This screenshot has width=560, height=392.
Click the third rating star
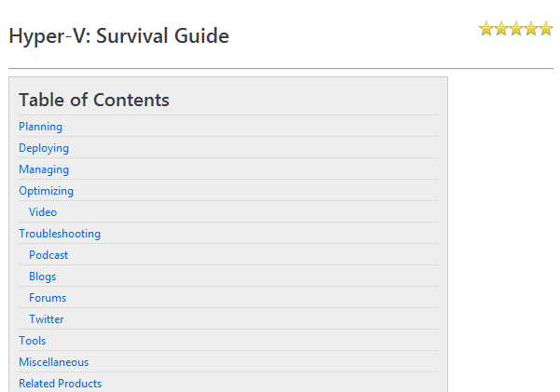516,29
